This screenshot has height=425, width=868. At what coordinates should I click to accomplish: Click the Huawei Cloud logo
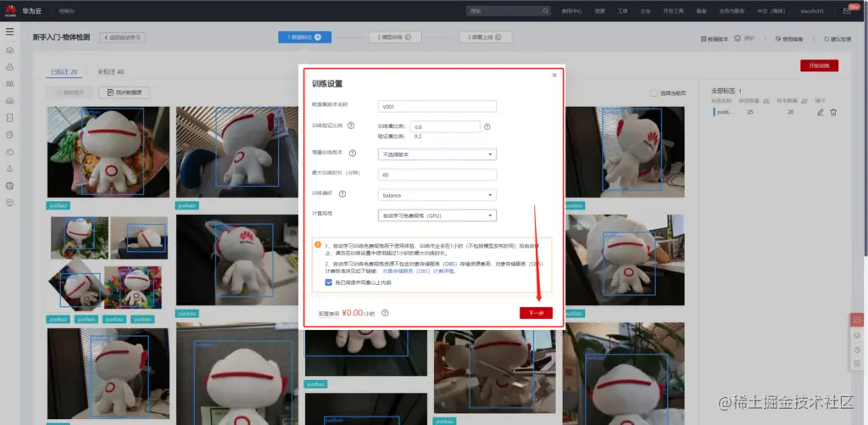pos(10,10)
